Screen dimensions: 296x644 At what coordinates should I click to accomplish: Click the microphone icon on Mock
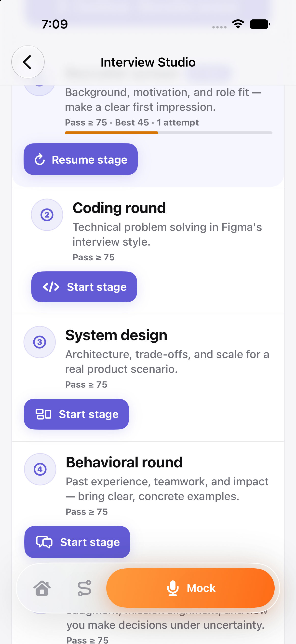(x=173, y=588)
